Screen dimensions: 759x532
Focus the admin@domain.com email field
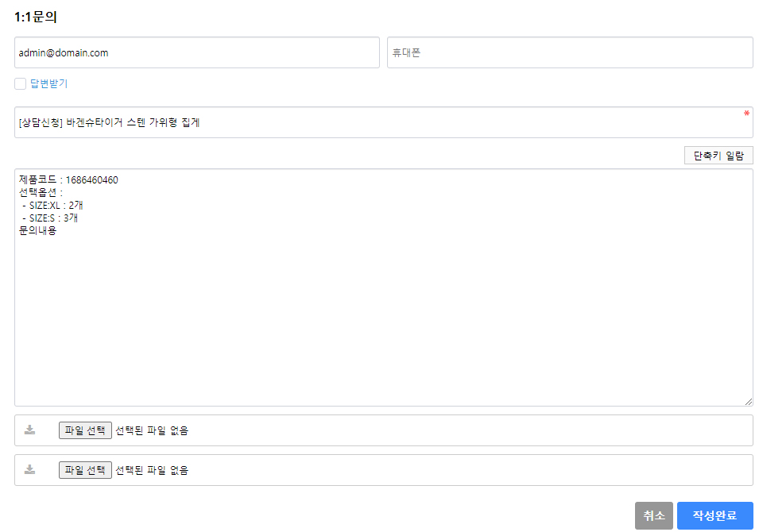[x=197, y=52]
